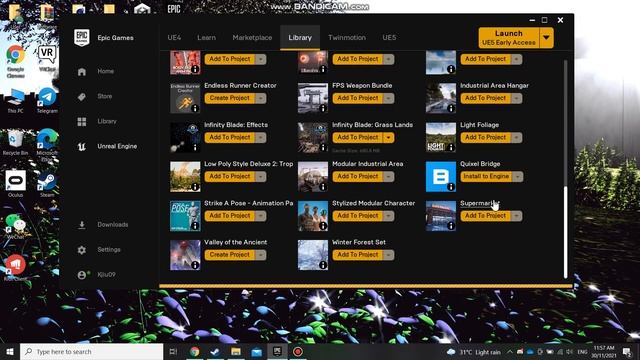
Task: Create Project from Endless Runner Creator
Action: click(x=230, y=98)
